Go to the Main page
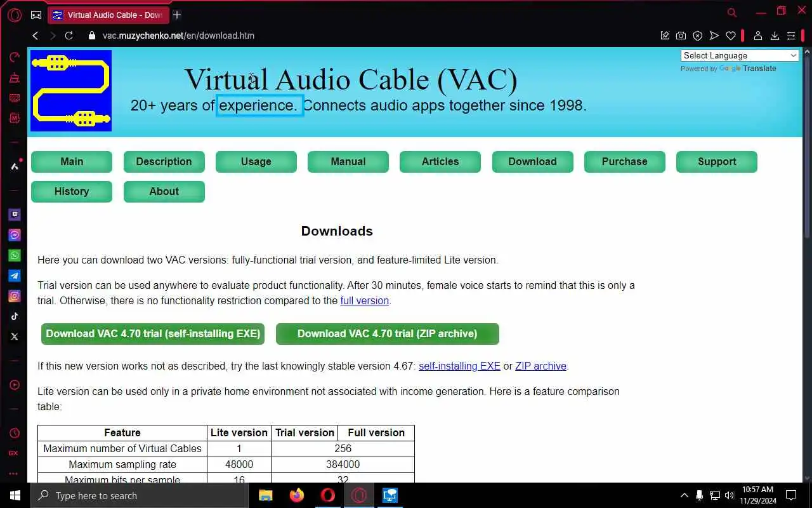This screenshot has height=508, width=812. (72, 161)
